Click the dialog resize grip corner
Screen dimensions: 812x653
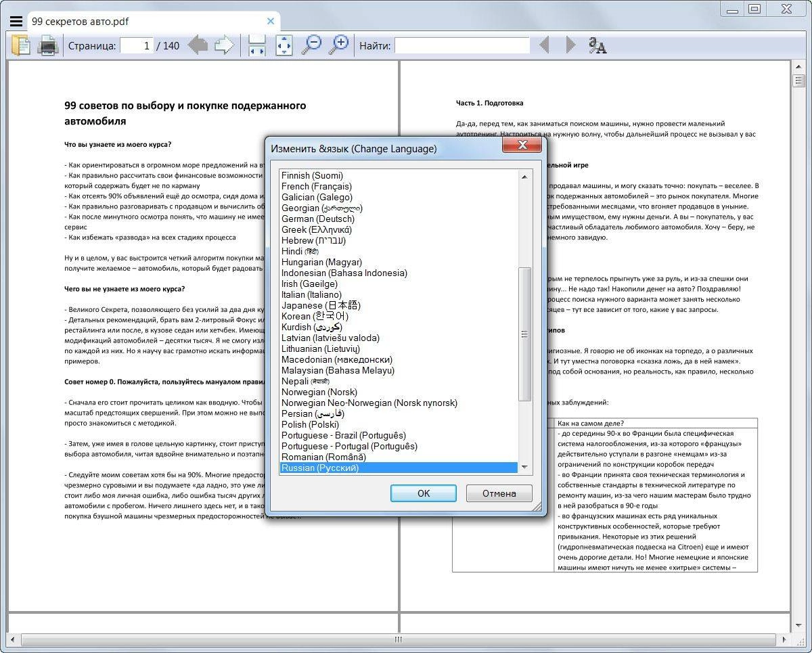coord(537,508)
